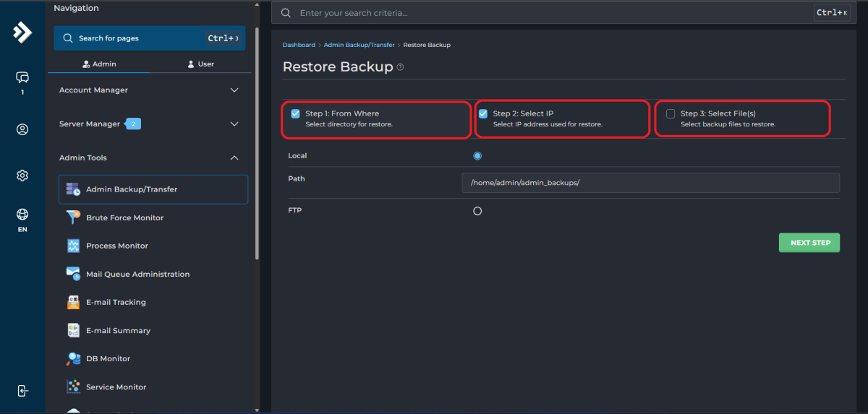The image size is (868, 414).
Task: Expand the Server Manager section
Action: tap(234, 124)
